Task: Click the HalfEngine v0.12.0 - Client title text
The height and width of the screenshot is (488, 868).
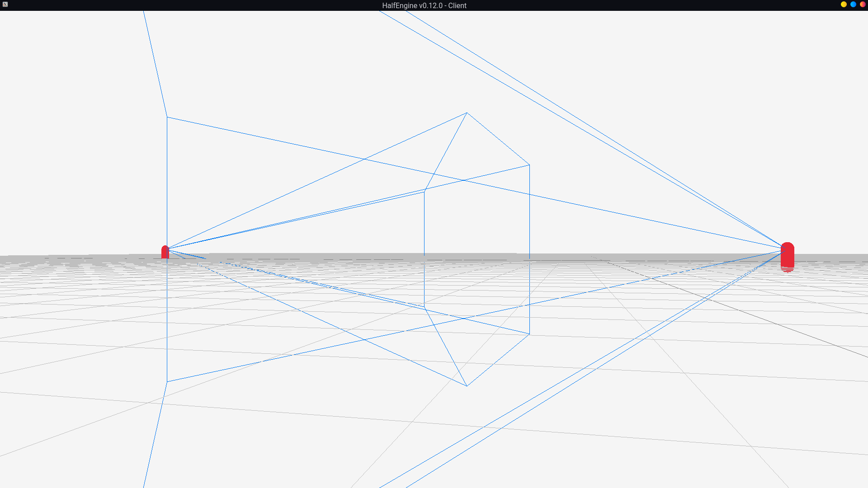Action: pos(424,5)
